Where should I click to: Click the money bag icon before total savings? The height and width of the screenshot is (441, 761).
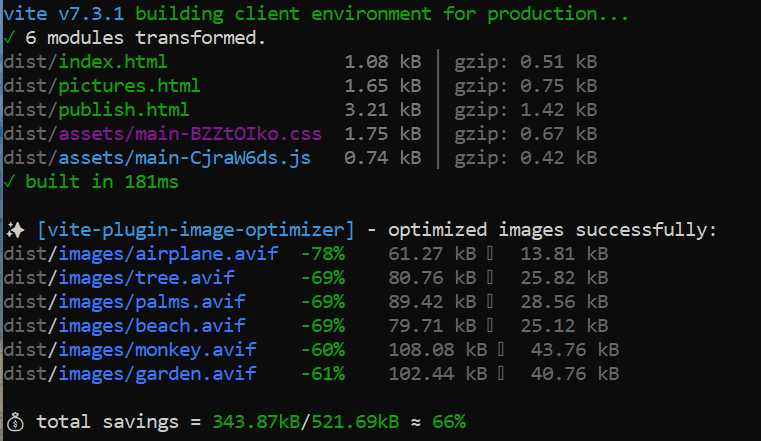point(15,422)
